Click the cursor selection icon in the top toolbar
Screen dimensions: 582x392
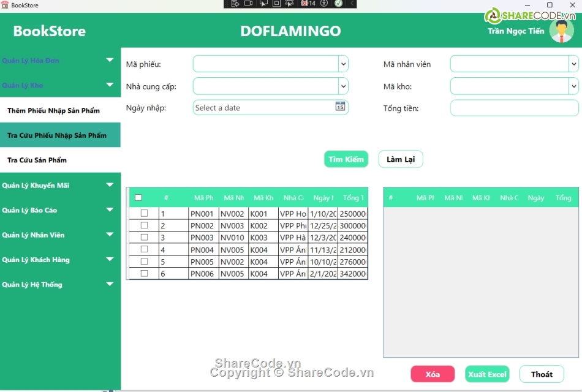tap(263, 4)
